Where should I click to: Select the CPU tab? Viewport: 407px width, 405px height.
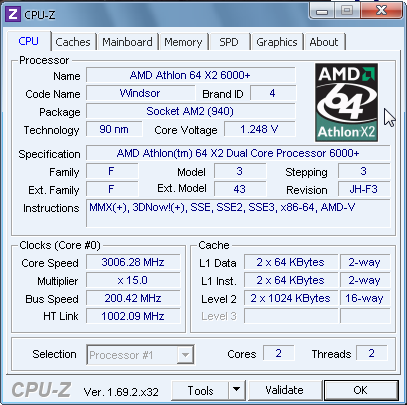tap(29, 41)
